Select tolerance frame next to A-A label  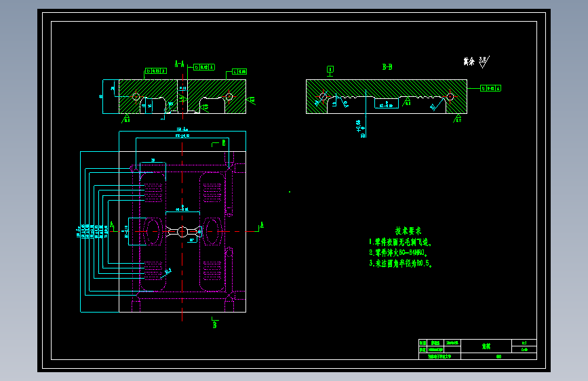coord(204,67)
